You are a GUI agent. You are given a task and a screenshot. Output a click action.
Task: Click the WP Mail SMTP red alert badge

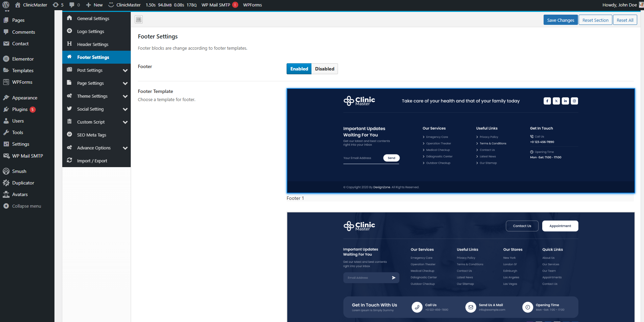point(235,5)
